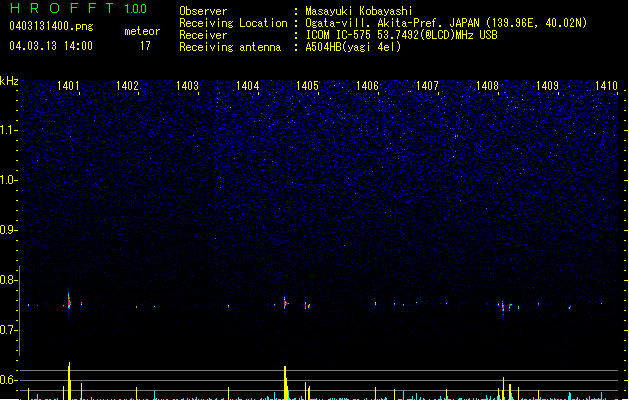
Task: Click the Ogata-vill. Akita-Pref. JAPAN location text
Action: [x=446, y=23]
